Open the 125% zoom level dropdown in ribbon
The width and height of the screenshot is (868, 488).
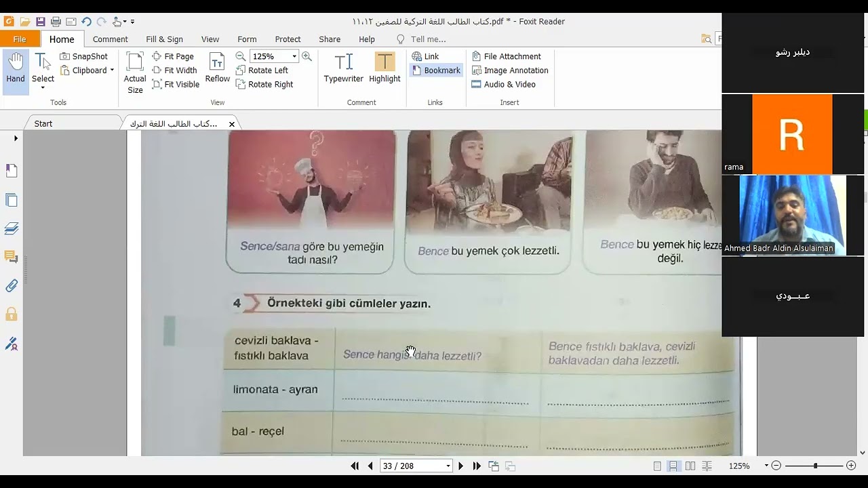tap(294, 56)
